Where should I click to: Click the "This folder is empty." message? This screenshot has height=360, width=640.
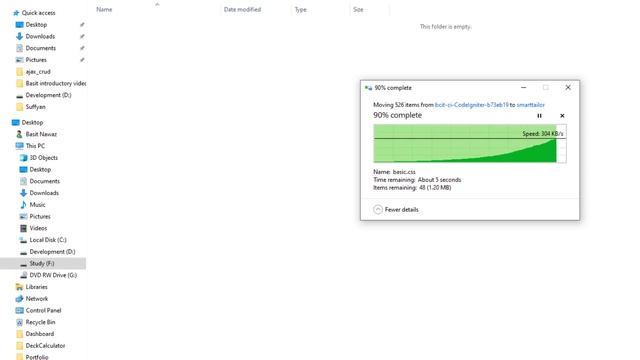(x=445, y=27)
